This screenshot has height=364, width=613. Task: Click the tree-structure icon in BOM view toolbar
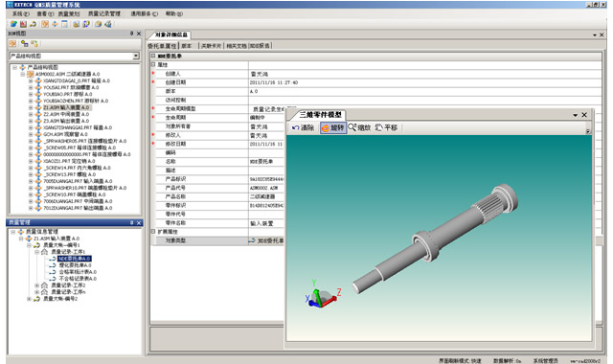coord(25,44)
